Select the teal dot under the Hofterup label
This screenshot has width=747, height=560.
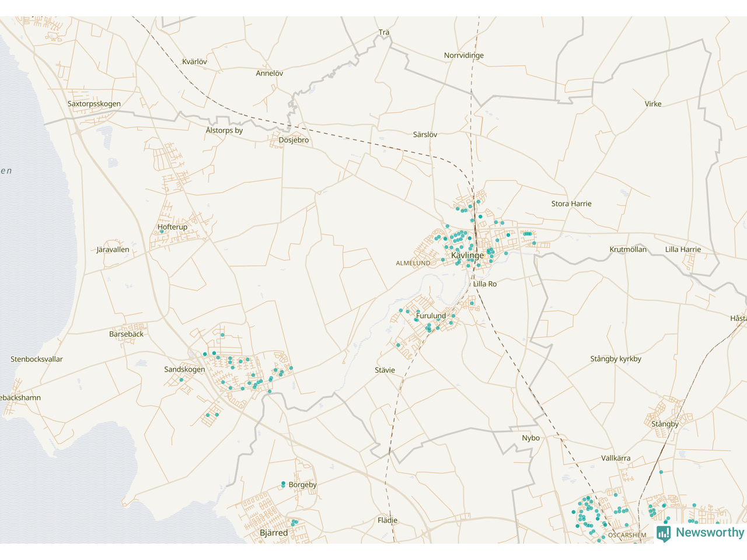[x=162, y=232]
